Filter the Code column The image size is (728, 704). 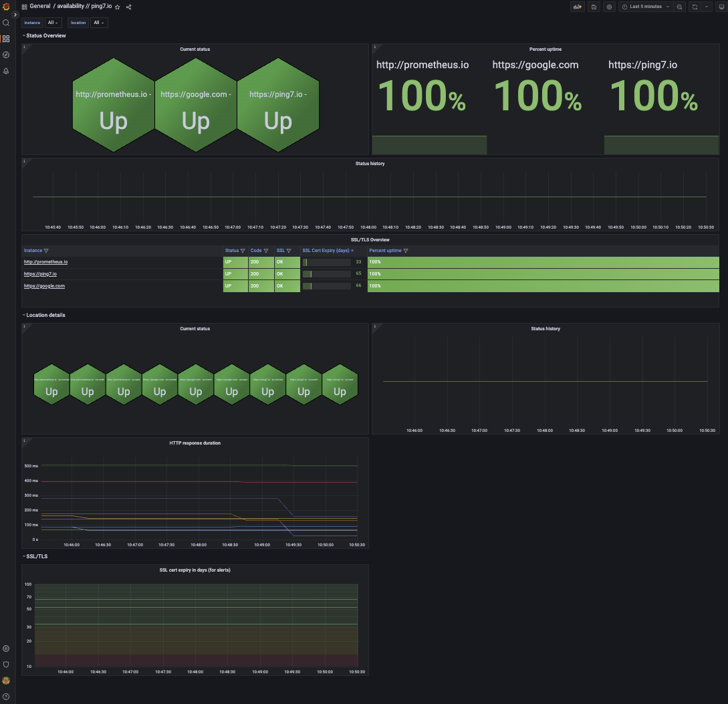(x=266, y=251)
